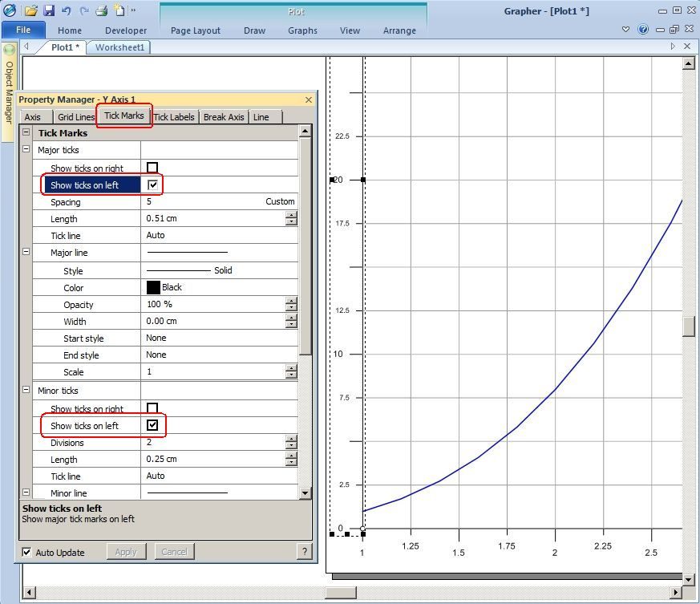Uncheck minor ticks Show ticks on left
700x604 pixels.
(152, 425)
